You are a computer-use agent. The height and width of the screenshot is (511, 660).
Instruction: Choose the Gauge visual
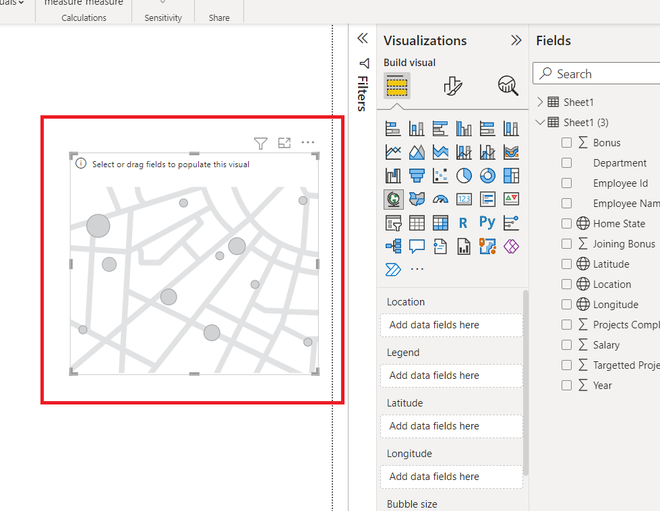click(440, 199)
